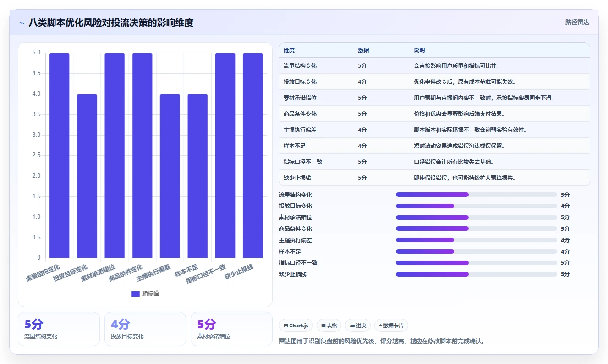Screen dimensions: 608x364
Task: Click the 进度 tag chip
Action: [358, 326]
